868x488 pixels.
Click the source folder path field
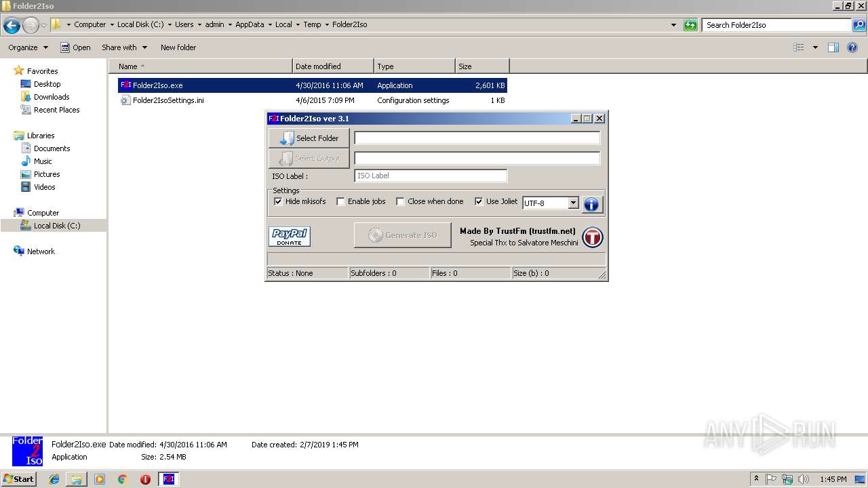point(477,138)
